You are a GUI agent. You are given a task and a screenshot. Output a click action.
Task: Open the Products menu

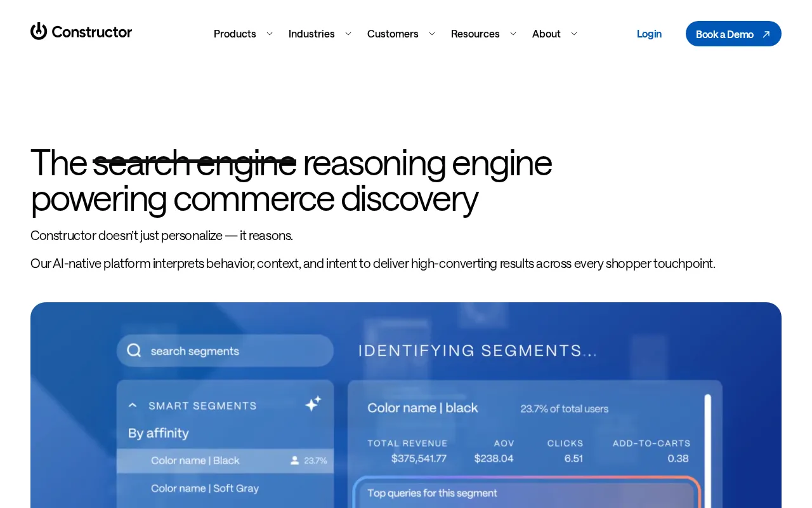click(235, 34)
